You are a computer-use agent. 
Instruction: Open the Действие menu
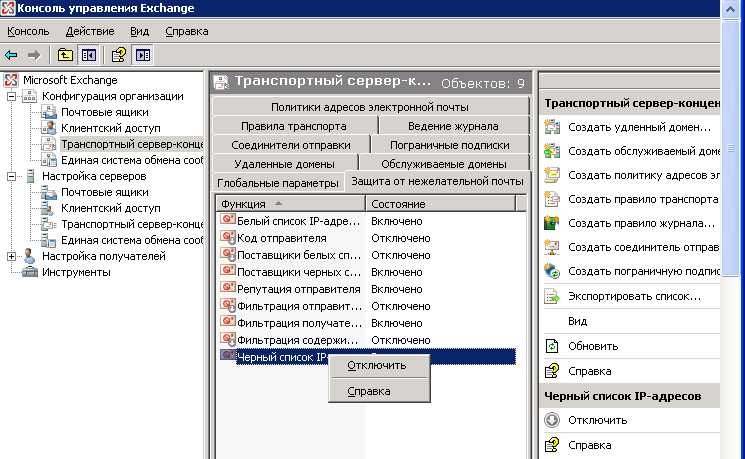pos(90,31)
